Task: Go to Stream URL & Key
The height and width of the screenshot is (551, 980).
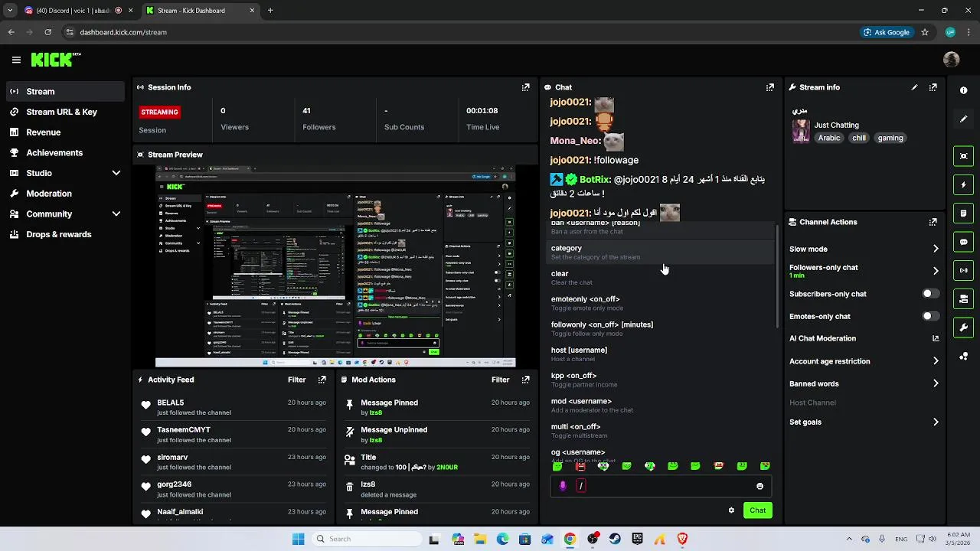Action: click(x=64, y=112)
